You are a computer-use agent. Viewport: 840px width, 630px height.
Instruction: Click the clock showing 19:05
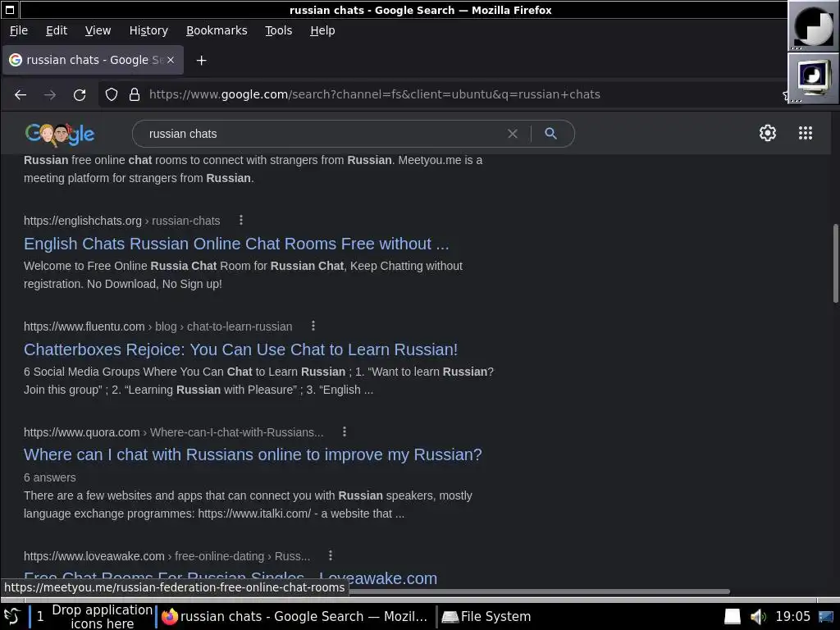pos(793,617)
